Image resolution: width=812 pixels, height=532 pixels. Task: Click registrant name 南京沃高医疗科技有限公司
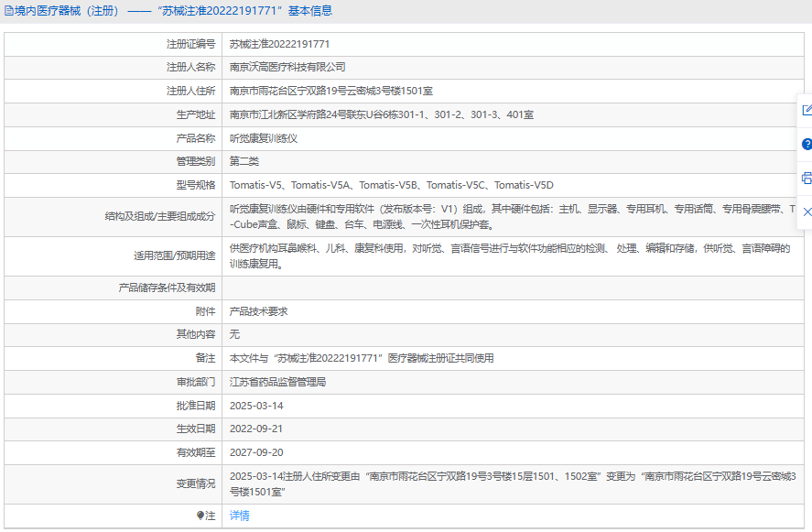pos(287,67)
